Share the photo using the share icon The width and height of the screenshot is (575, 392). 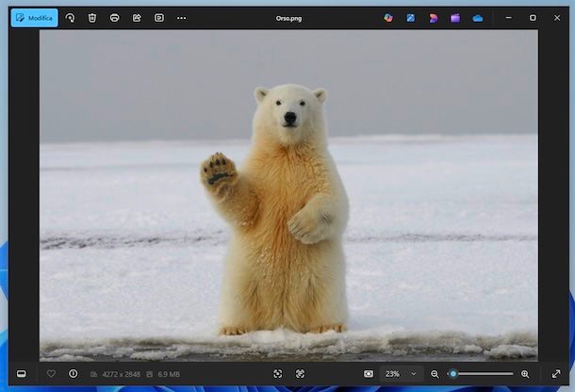137,18
